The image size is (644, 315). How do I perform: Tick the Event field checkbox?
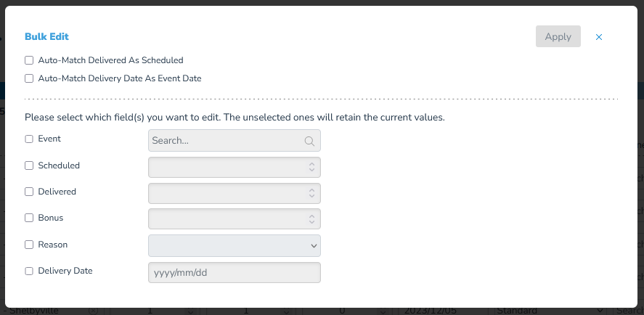tap(29, 139)
